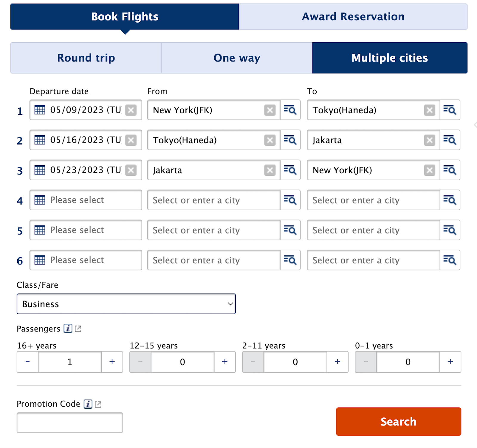Open city search list for flight 6 To
This screenshot has height=448, width=477.
pos(450,260)
